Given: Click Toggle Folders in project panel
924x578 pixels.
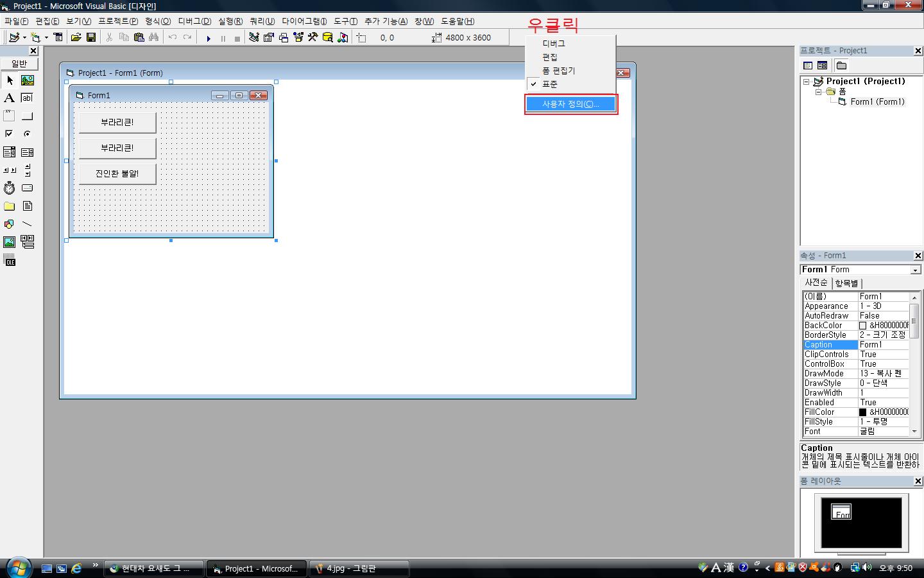Looking at the screenshot, I should click(x=841, y=66).
